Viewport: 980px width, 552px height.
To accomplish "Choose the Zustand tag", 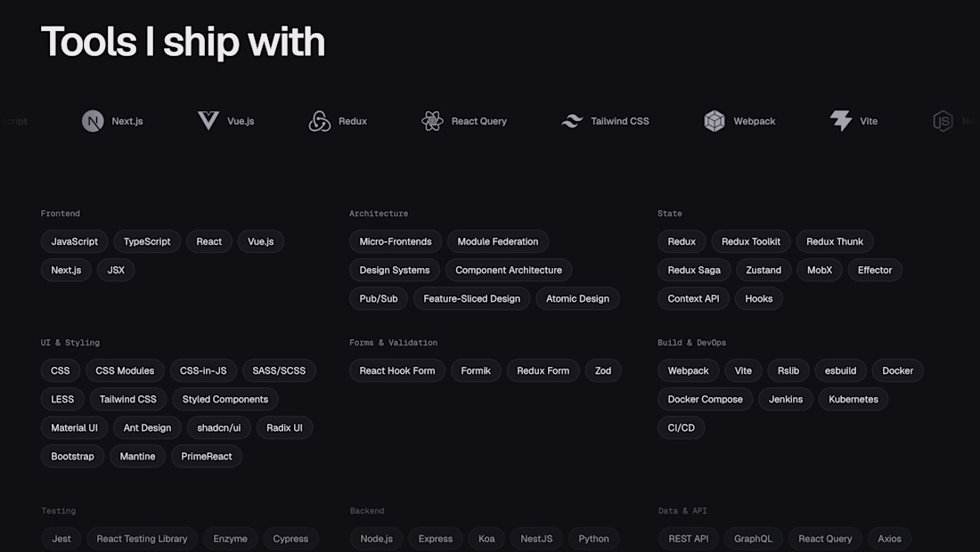I will [x=764, y=271].
